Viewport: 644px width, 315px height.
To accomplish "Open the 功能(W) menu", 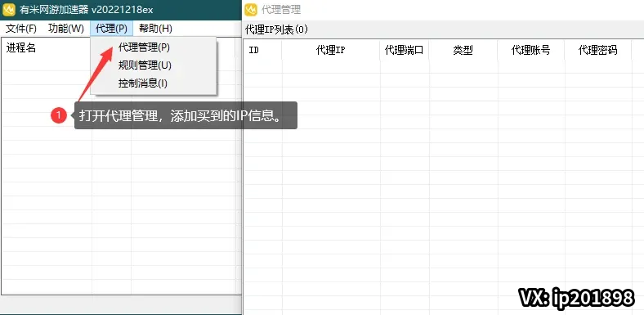I will click(x=66, y=29).
